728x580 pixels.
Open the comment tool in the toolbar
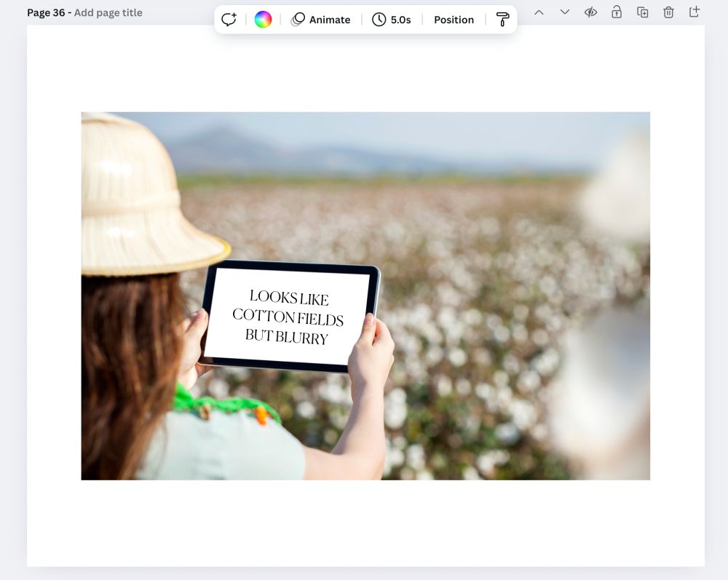[x=229, y=20]
